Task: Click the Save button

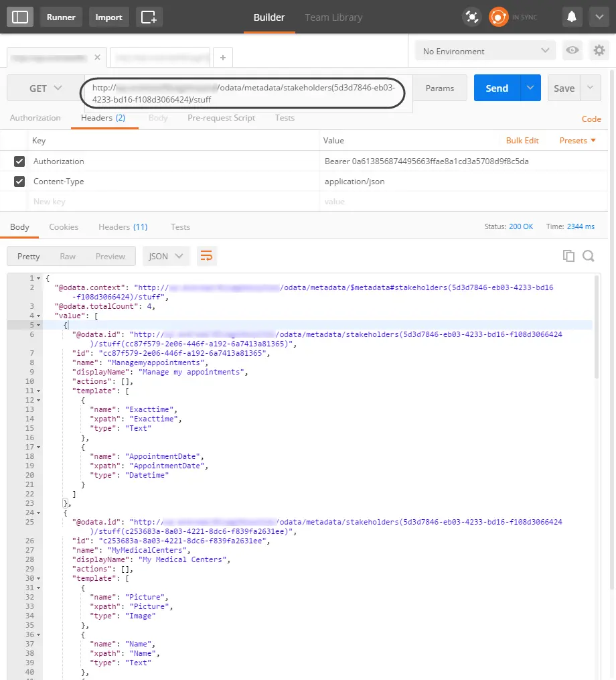Action: coord(564,88)
